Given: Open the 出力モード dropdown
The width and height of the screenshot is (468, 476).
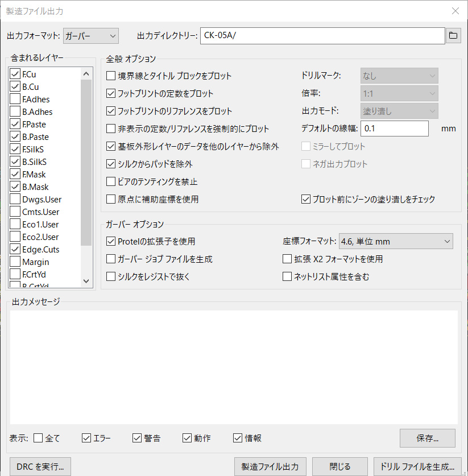Looking at the screenshot, I should click(399, 111).
